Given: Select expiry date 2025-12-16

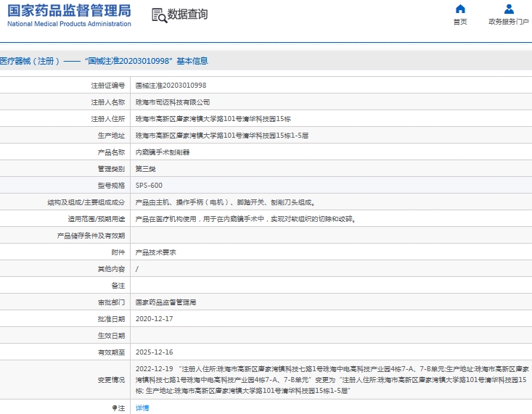Looking at the screenshot, I should (155, 352).
